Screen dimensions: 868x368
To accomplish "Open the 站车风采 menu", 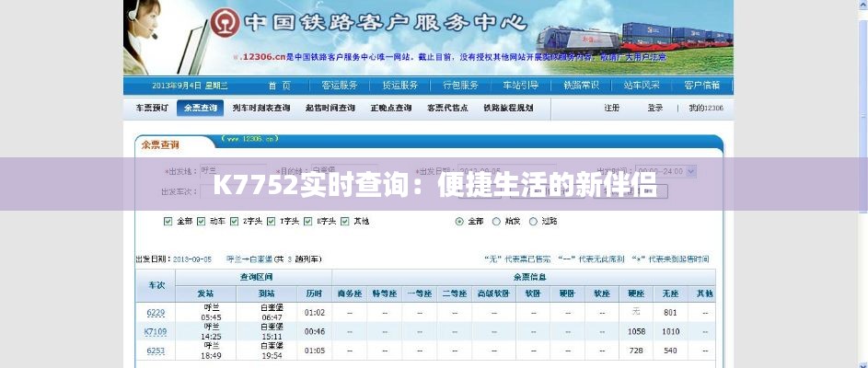I will coord(642,86).
